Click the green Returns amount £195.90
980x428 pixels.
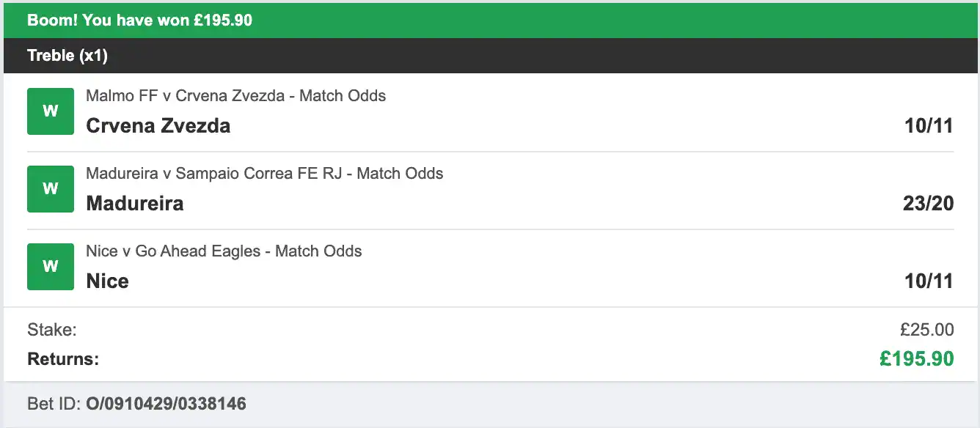[x=916, y=359]
